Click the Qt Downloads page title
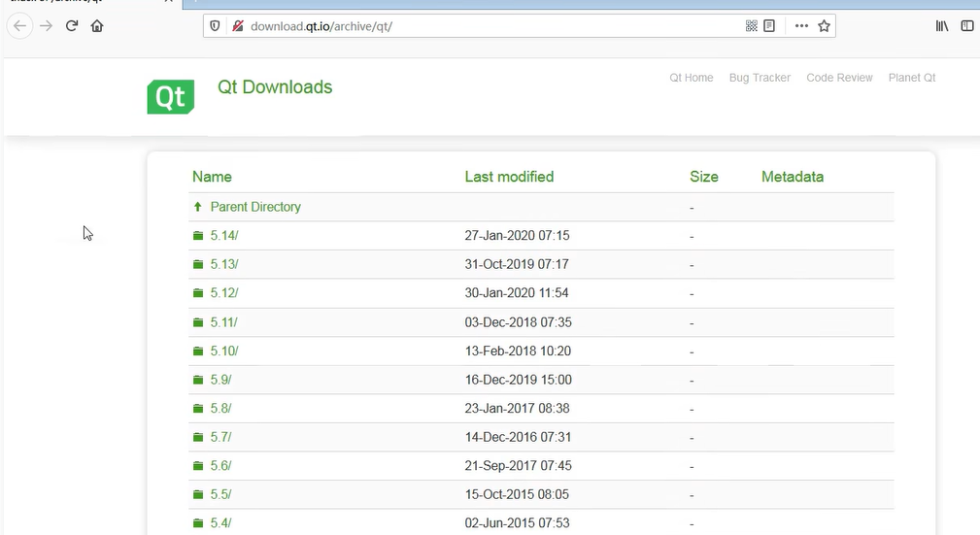The image size is (980, 535). (x=275, y=86)
